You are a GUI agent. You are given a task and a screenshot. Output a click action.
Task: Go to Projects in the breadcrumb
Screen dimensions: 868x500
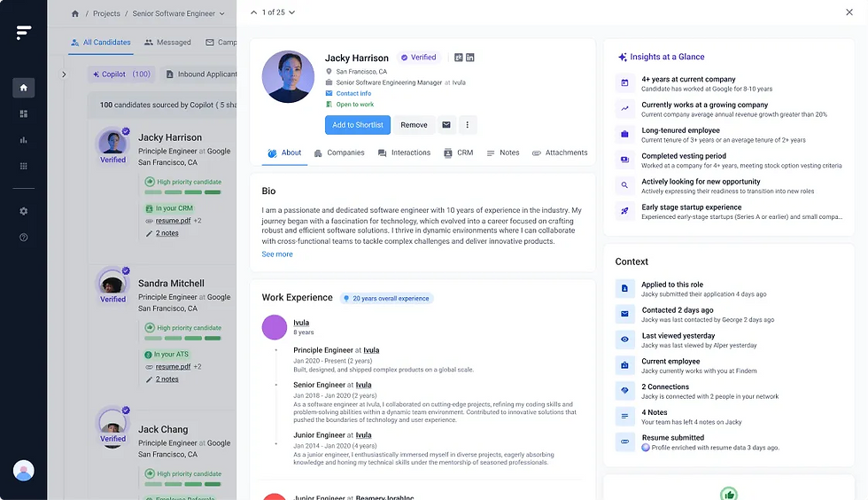pyautogui.click(x=106, y=13)
